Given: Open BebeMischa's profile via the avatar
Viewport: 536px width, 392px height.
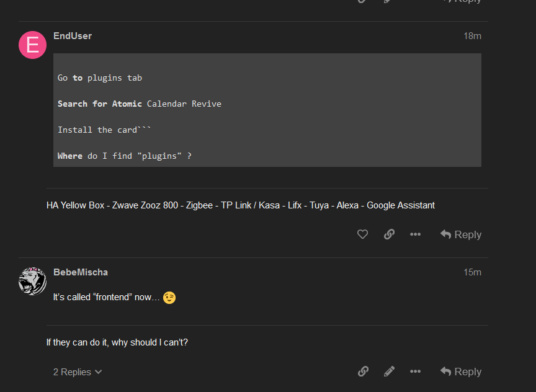Looking at the screenshot, I should click(32, 281).
